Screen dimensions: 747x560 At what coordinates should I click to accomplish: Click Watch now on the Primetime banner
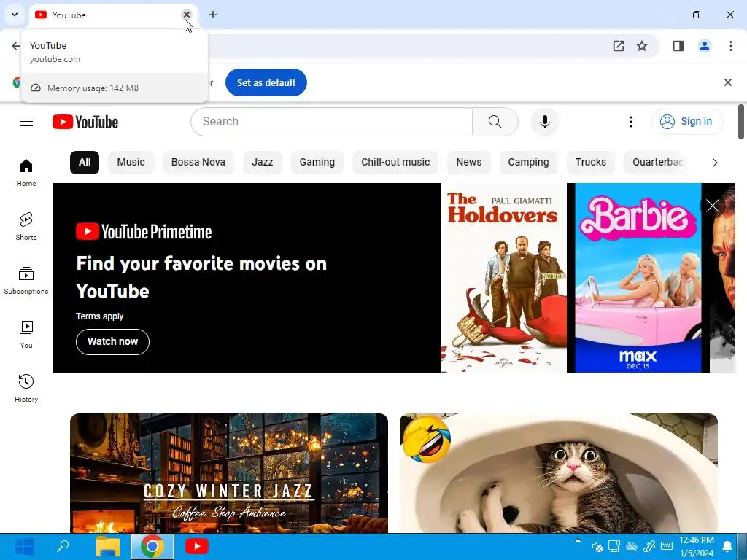[x=112, y=341]
